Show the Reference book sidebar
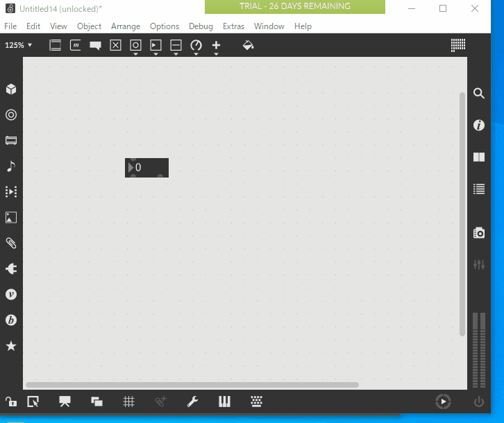The width and height of the screenshot is (504, 423). 479,157
